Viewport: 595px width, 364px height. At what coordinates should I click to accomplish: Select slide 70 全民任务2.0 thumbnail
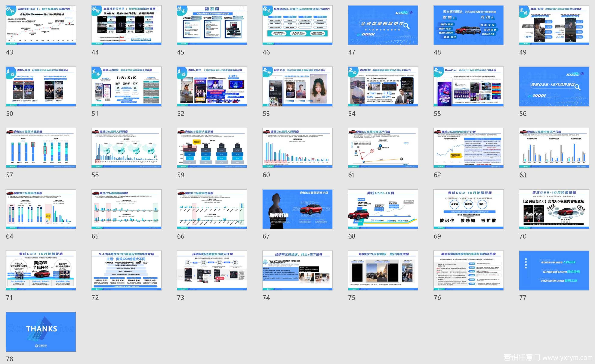[554, 209]
